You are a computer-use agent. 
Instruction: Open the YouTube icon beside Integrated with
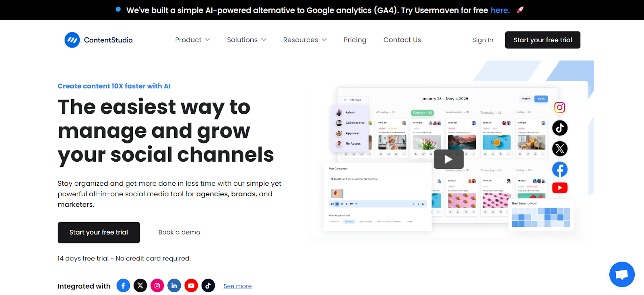[191, 286]
